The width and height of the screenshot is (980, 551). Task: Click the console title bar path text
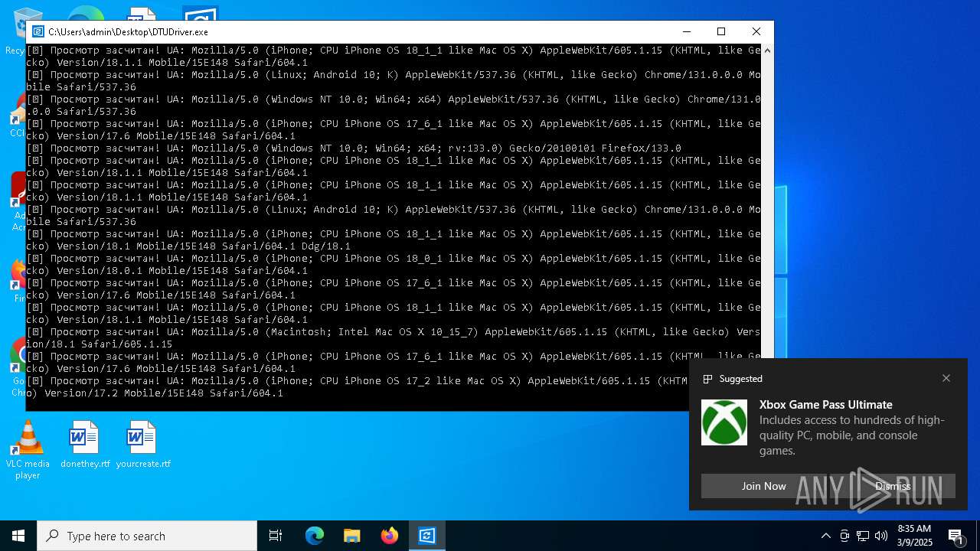click(128, 32)
